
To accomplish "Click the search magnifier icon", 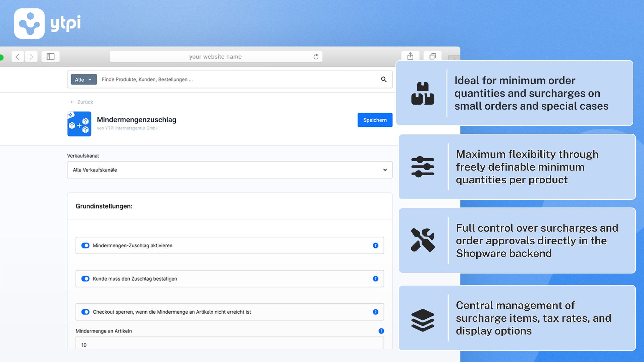I will 384,79.
